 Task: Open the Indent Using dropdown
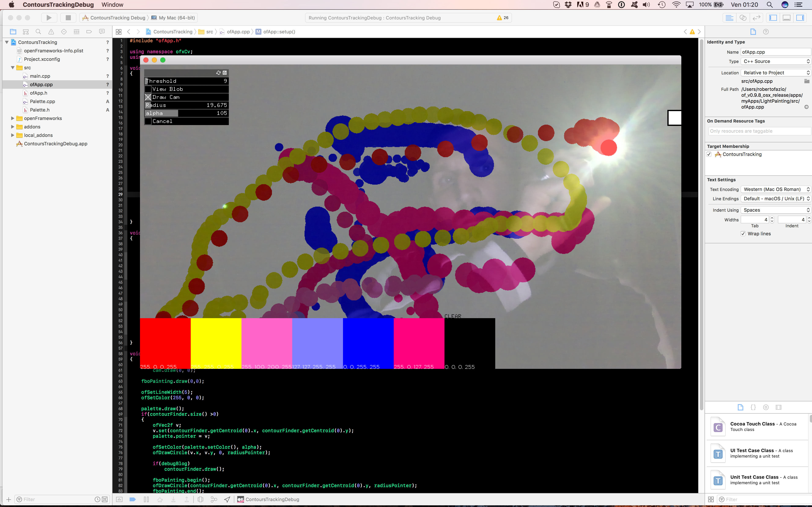click(775, 210)
